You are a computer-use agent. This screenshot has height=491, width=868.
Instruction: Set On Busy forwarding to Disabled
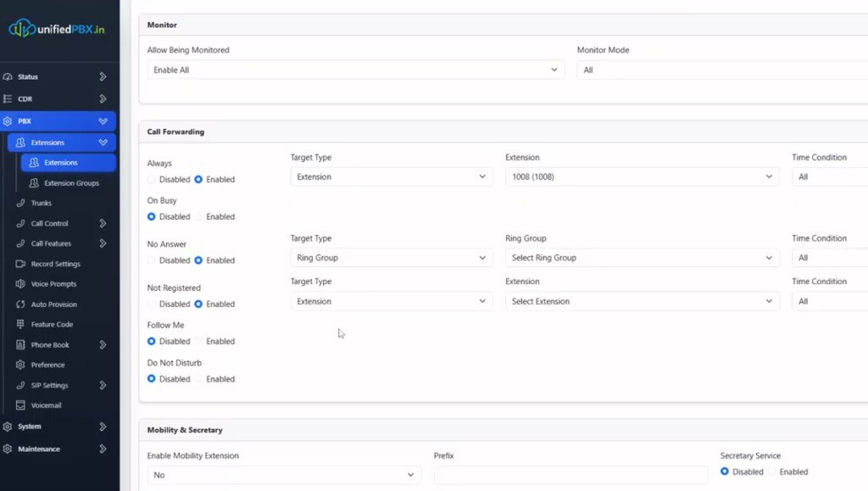pos(151,216)
